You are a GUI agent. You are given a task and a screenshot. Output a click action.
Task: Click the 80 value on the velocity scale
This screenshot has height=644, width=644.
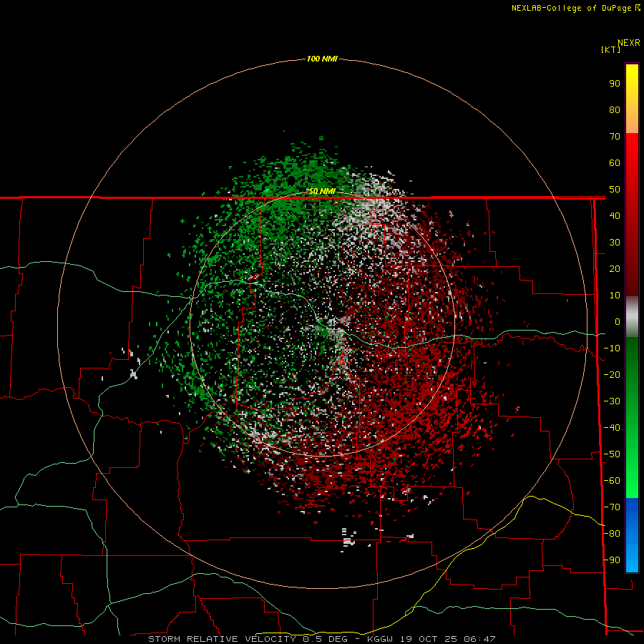(x=615, y=110)
